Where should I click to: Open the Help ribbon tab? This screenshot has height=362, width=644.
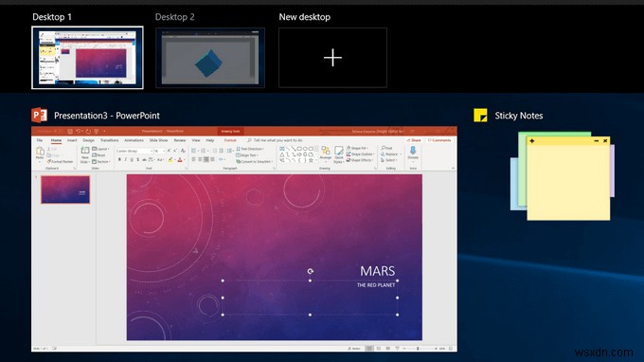click(210, 140)
